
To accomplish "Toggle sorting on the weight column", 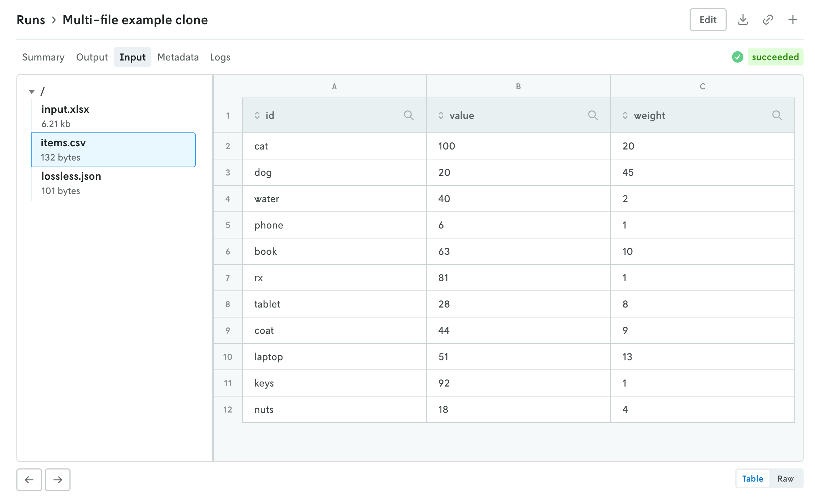I will tap(625, 115).
